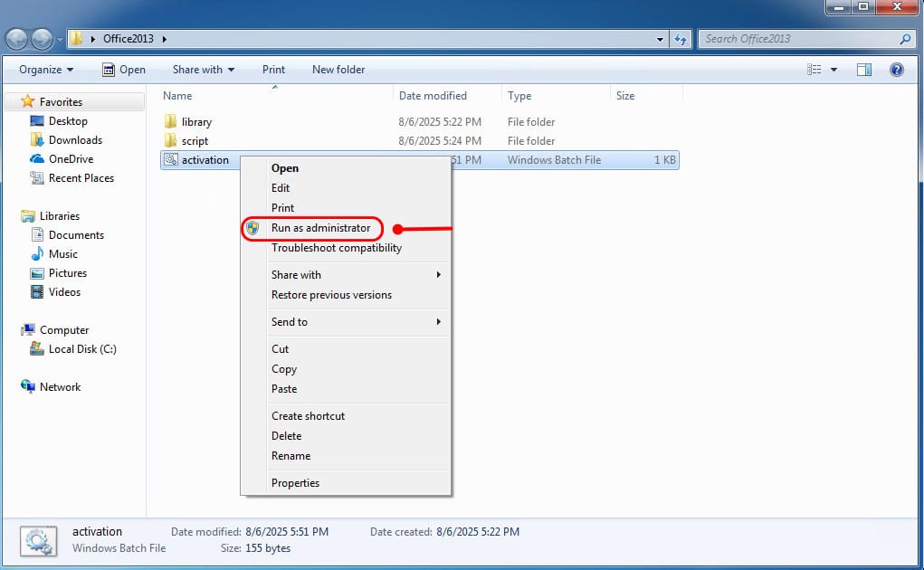Click the Network icon in sidebar
The height and width of the screenshot is (570, 924).
(x=28, y=386)
